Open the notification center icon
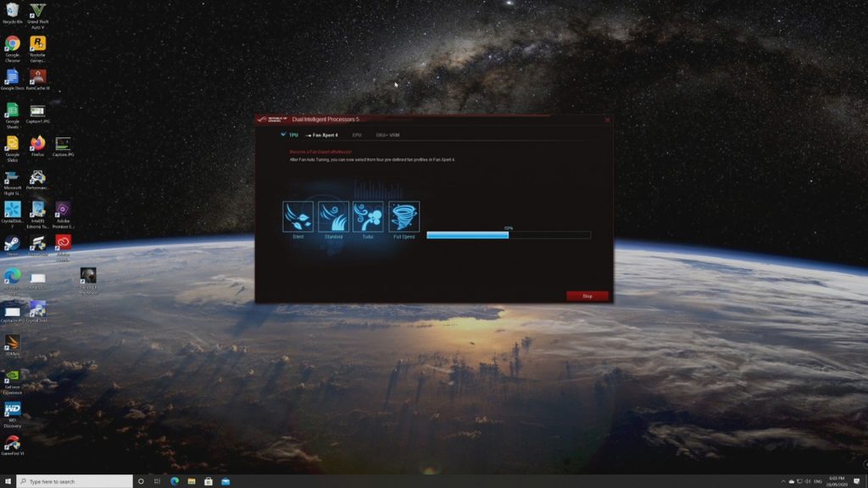868x488 pixels. point(857,481)
